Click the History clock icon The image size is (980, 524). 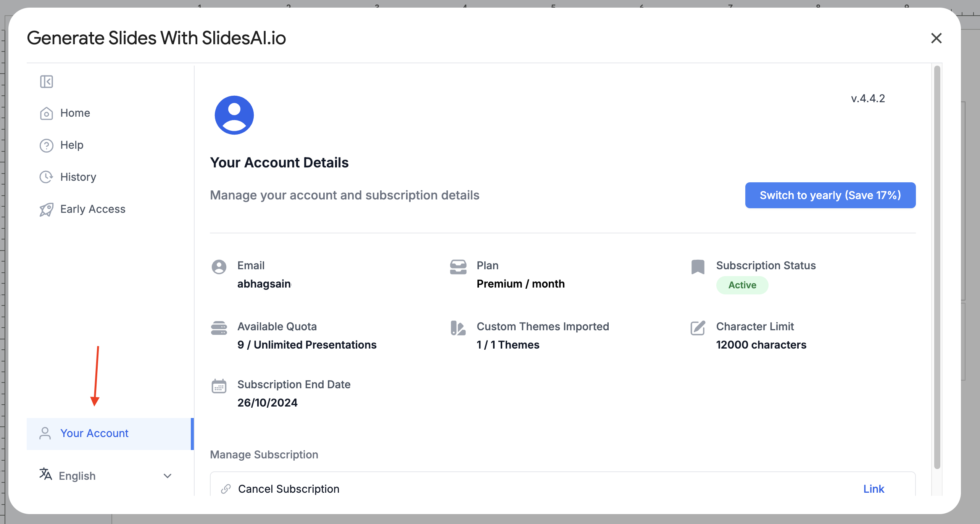(47, 177)
